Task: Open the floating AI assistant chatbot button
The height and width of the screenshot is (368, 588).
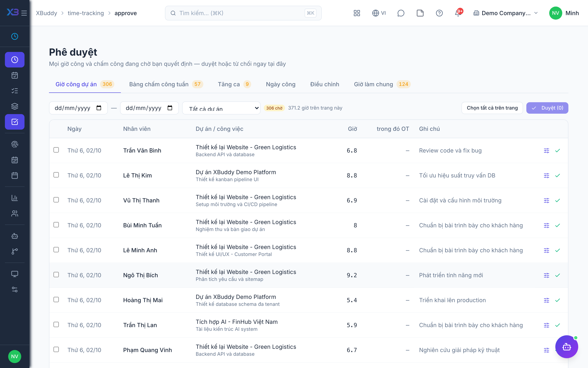Action: [567, 347]
